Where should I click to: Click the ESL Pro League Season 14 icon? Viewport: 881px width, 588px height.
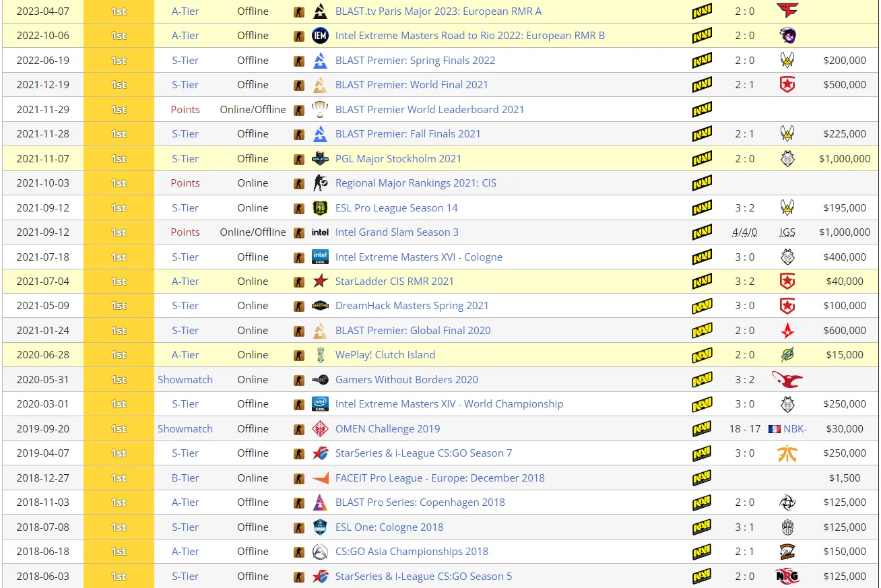[x=321, y=207]
